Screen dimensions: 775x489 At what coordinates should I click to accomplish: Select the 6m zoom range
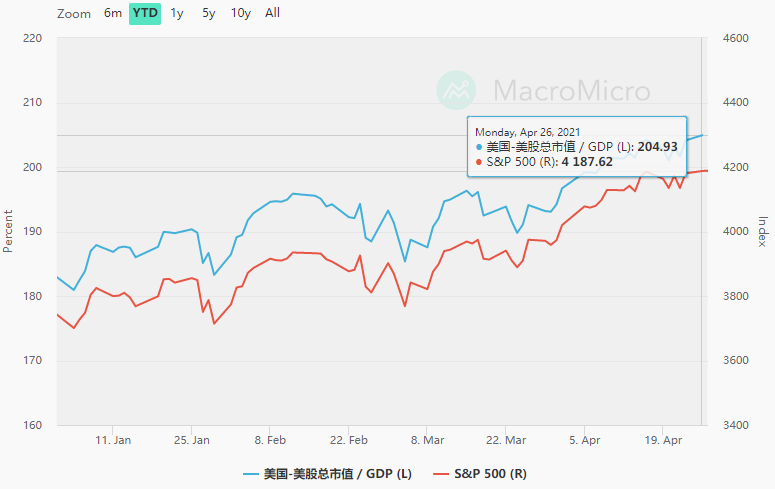113,13
